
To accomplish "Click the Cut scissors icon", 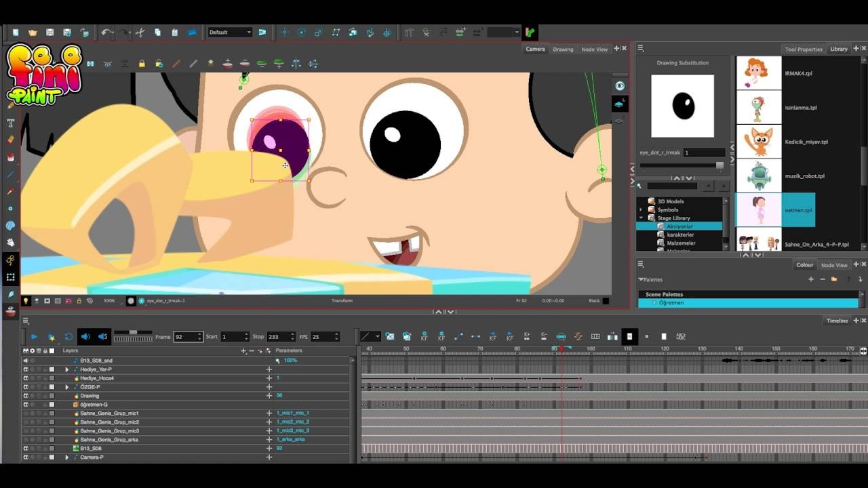I will [x=140, y=32].
